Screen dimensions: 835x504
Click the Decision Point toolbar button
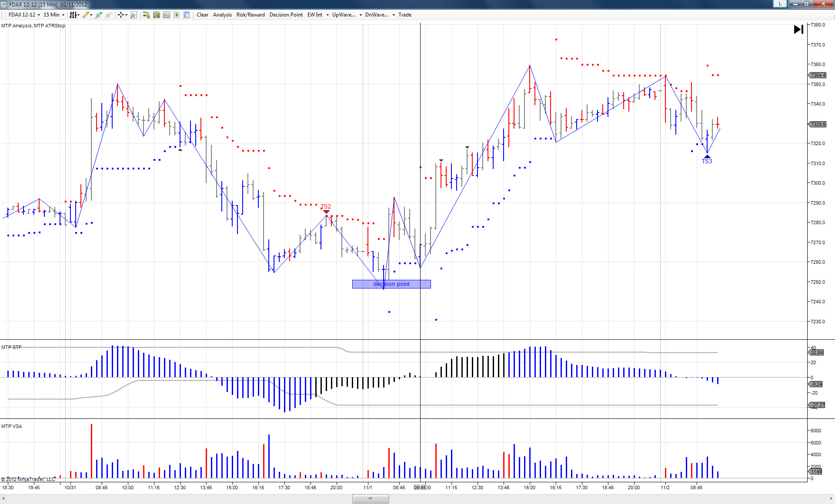click(x=286, y=15)
